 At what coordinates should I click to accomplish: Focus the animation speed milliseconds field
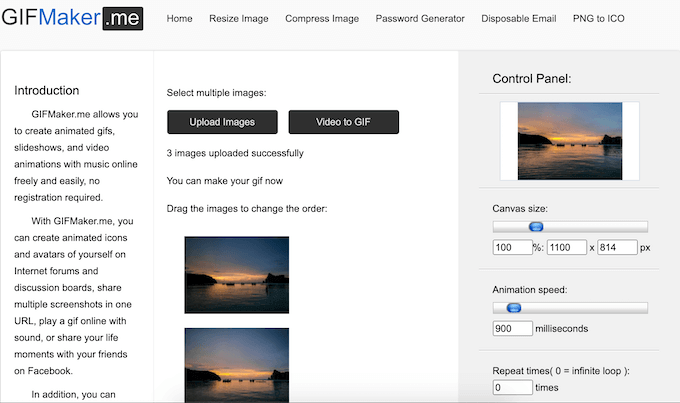[x=511, y=328]
